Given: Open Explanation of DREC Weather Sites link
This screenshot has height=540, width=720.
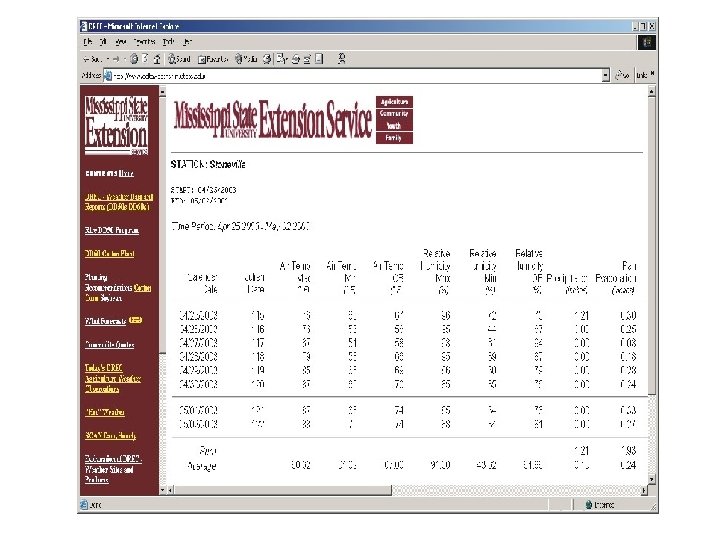Looking at the screenshot, I should [x=113, y=469].
